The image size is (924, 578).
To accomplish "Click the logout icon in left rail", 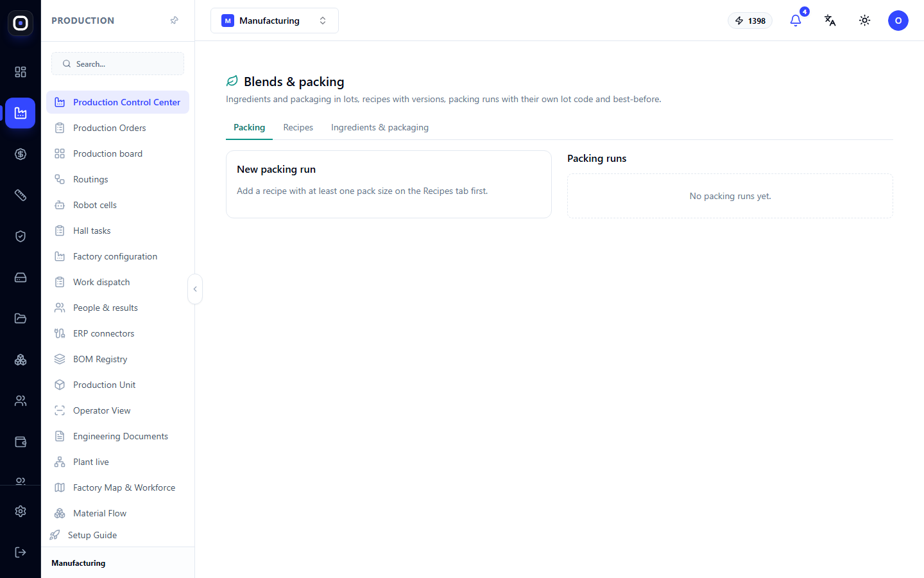I will click(x=21, y=552).
